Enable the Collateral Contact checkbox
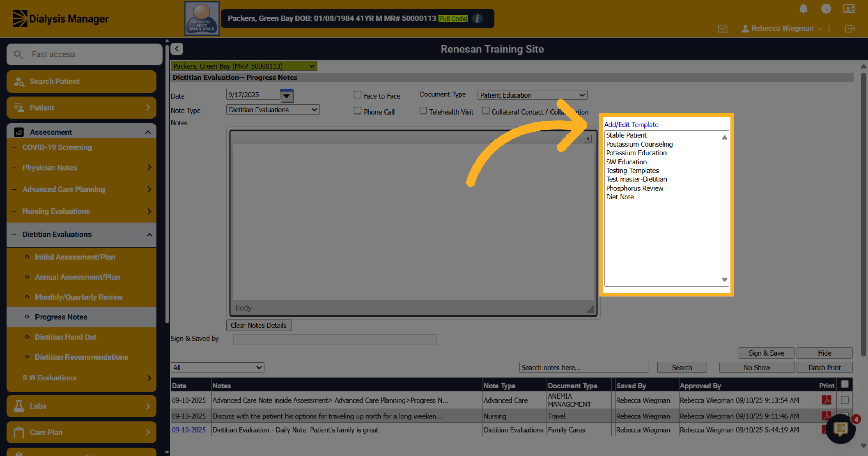Screen dimensions: 868x456 coord(486,111)
